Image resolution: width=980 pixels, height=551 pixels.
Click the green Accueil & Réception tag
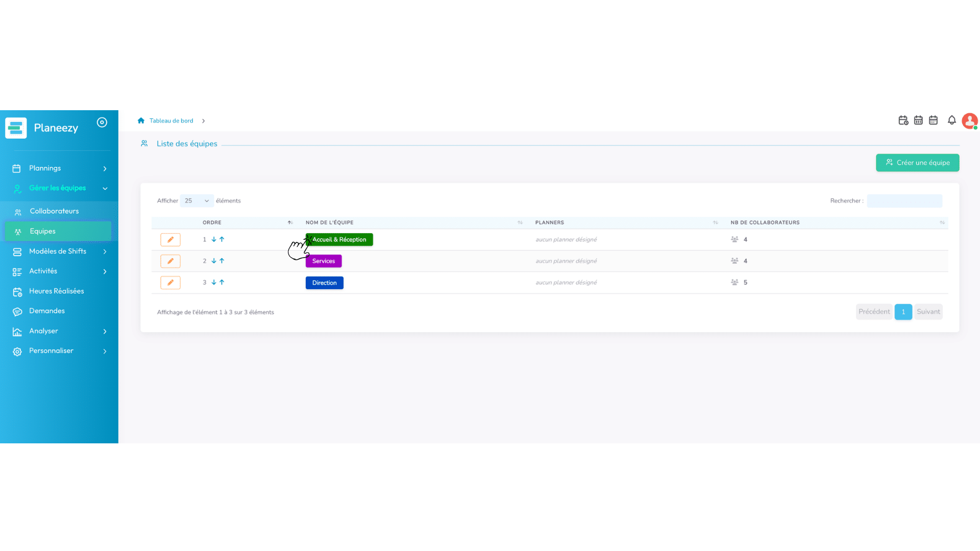click(339, 240)
